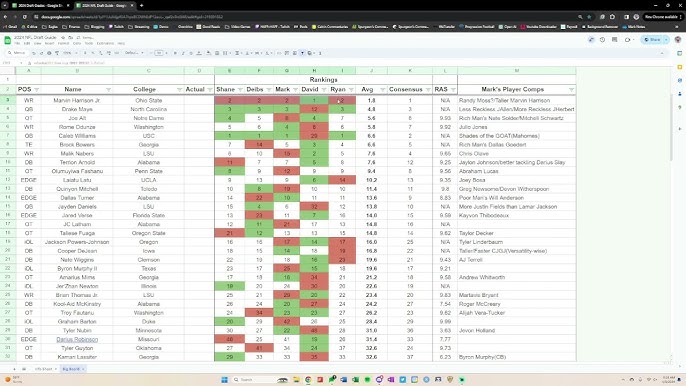
Task: Open Avg column filter dropdown
Action: click(382, 90)
